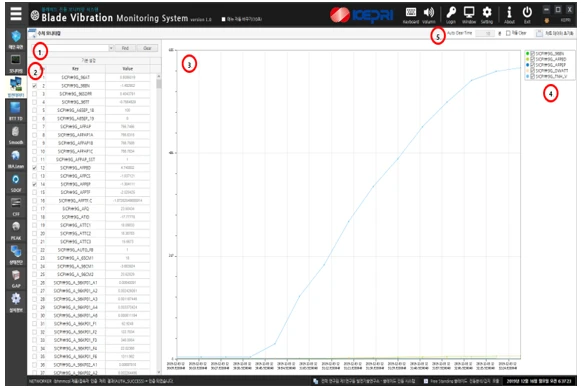Click the Find button

pyautogui.click(x=125, y=48)
